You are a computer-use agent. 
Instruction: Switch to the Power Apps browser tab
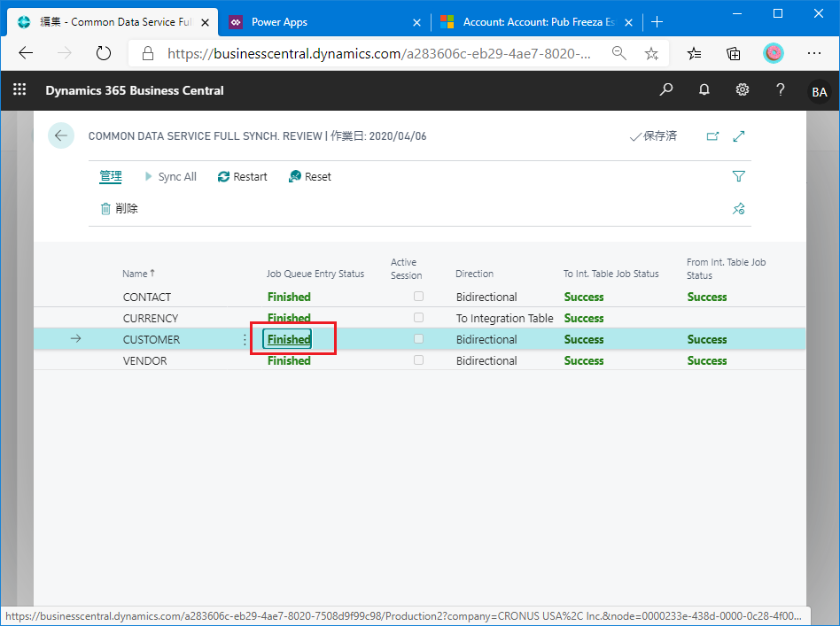323,22
